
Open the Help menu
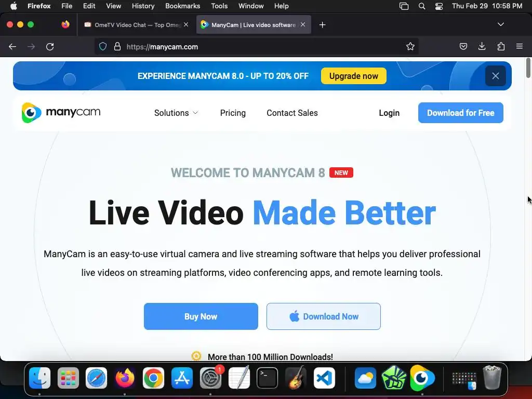(281, 6)
